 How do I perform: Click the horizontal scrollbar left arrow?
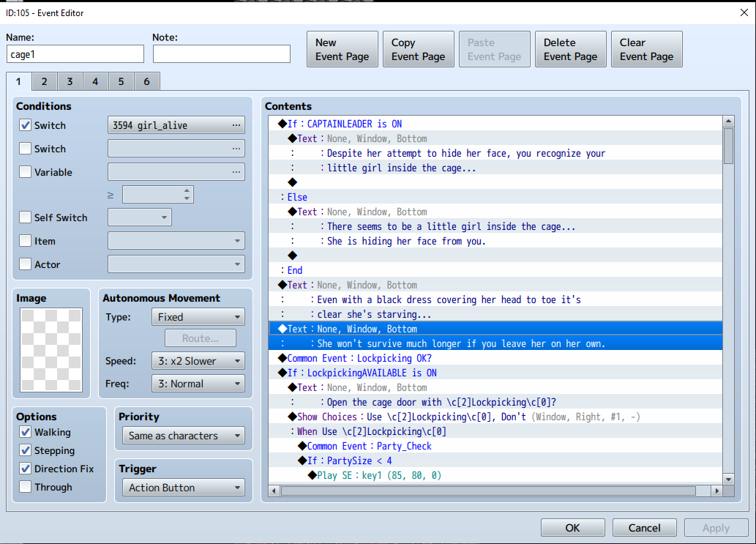click(274, 491)
